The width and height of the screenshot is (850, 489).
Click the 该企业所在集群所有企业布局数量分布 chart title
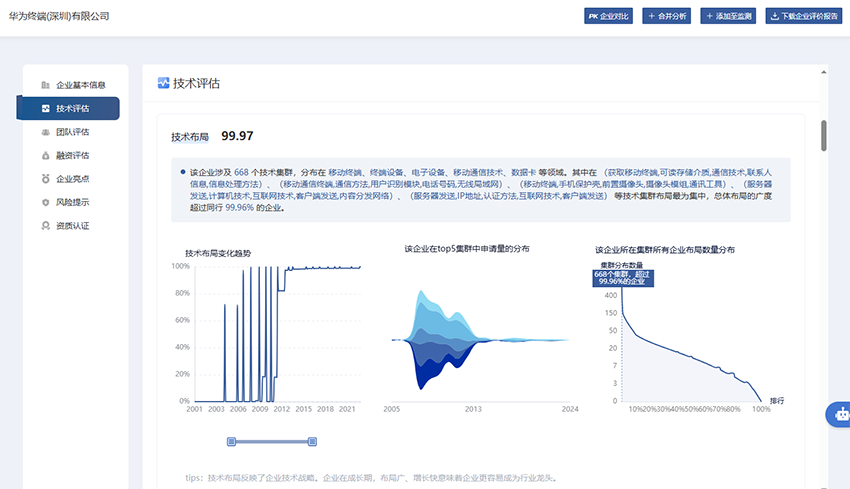coord(665,250)
